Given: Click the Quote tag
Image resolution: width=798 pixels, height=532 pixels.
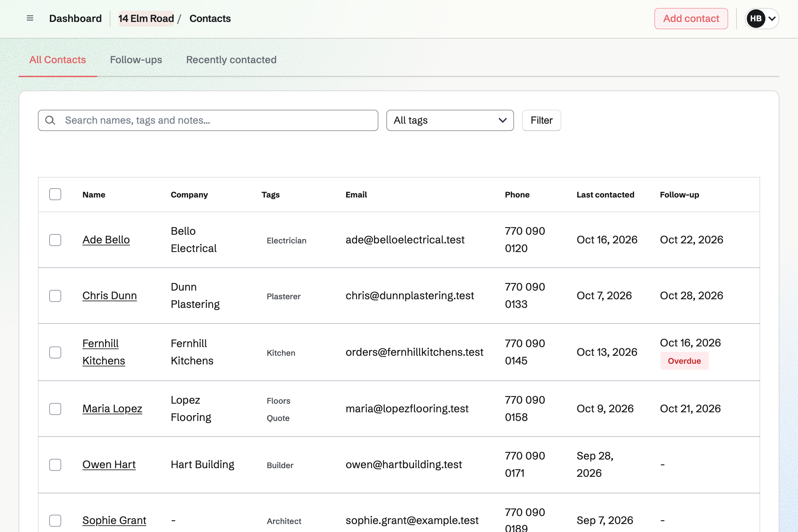Looking at the screenshot, I should [278, 418].
